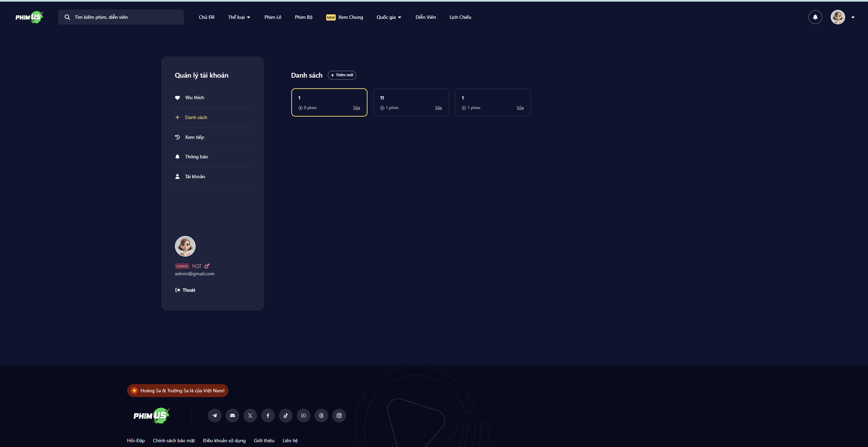Expand the Thể loại dropdown menu
868x447 pixels.
[x=239, y=17]
